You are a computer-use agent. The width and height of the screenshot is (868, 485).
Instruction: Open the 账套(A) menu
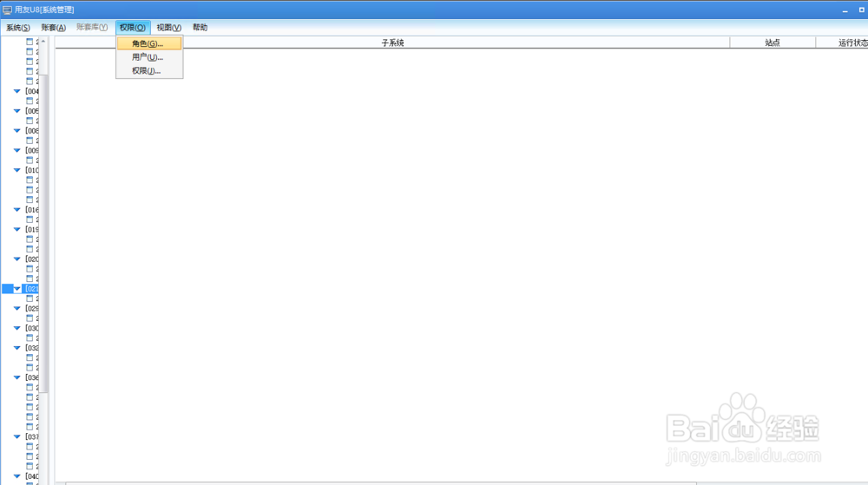pyautogui.click(x=53, y=28)
